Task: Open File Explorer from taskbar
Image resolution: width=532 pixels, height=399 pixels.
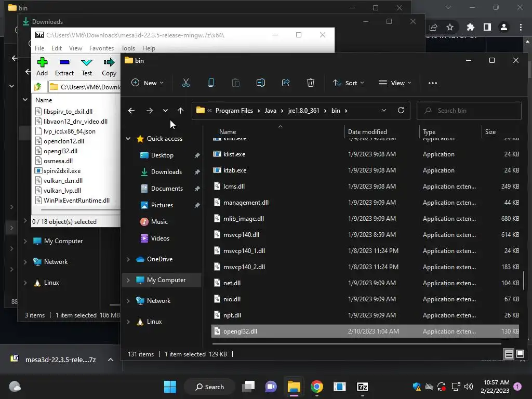Action: 294,387
